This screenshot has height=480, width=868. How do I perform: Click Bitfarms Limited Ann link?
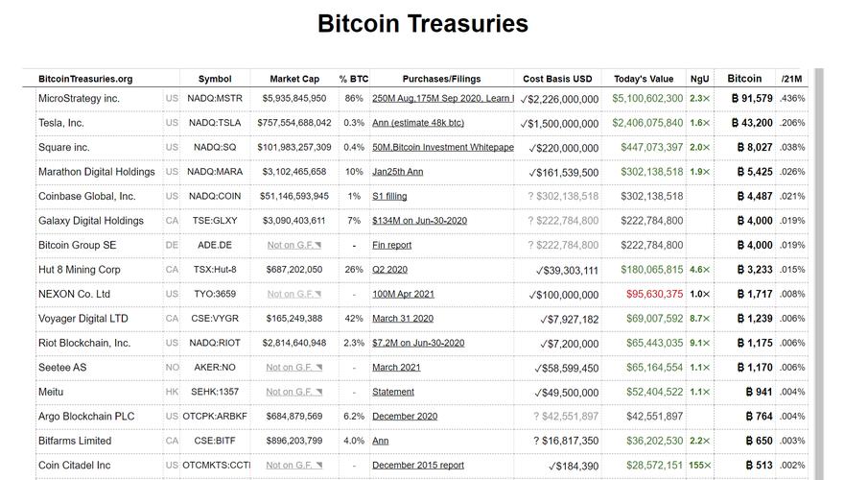point(381,441)
